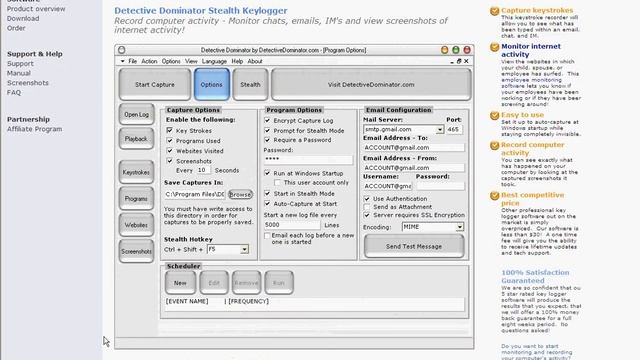Open the Manual link under Support
The image size is (640, 360).
[19, 73]
